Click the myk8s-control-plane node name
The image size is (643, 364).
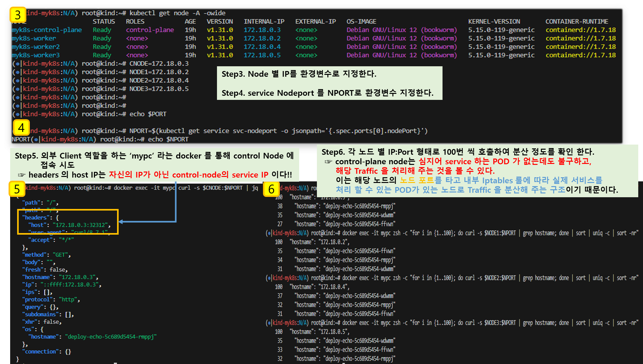[x=47, y=30]
